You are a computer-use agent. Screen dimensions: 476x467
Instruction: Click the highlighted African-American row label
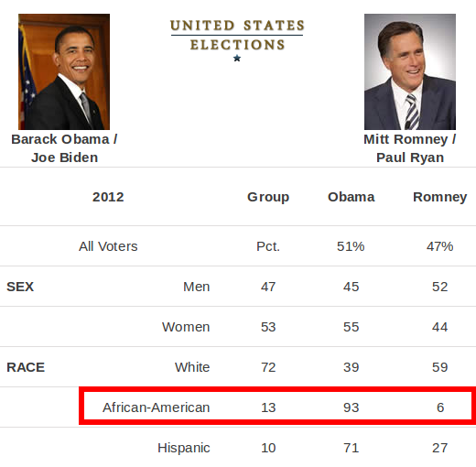[x=156, y=407]
